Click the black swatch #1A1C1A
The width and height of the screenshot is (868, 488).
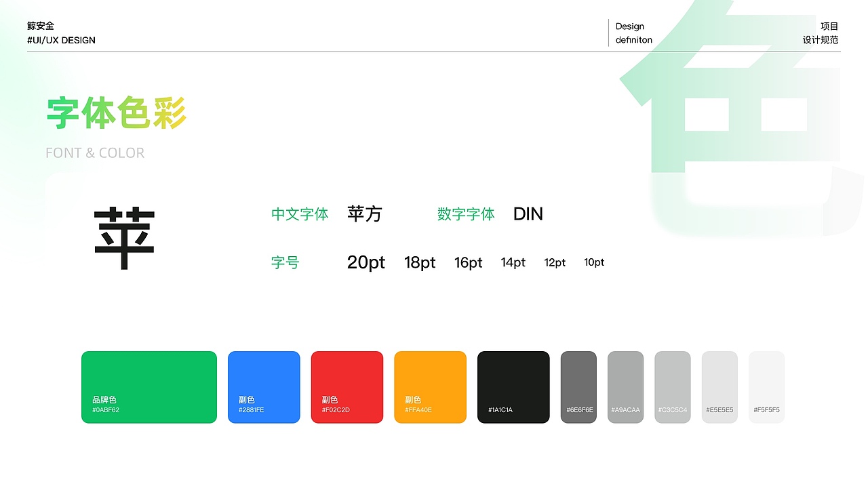[513, 387]
